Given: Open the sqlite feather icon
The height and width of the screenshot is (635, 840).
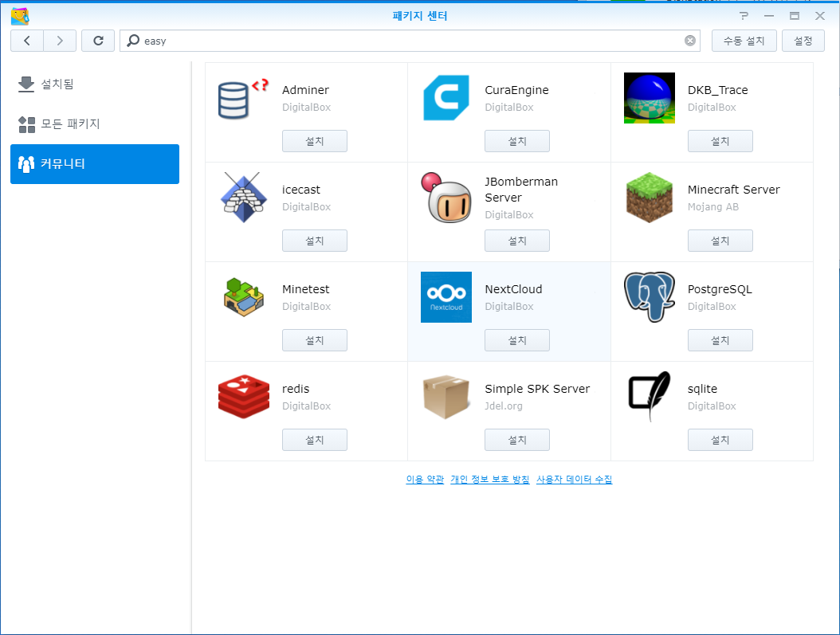Looking at the screenshot, I should point(650,397).
